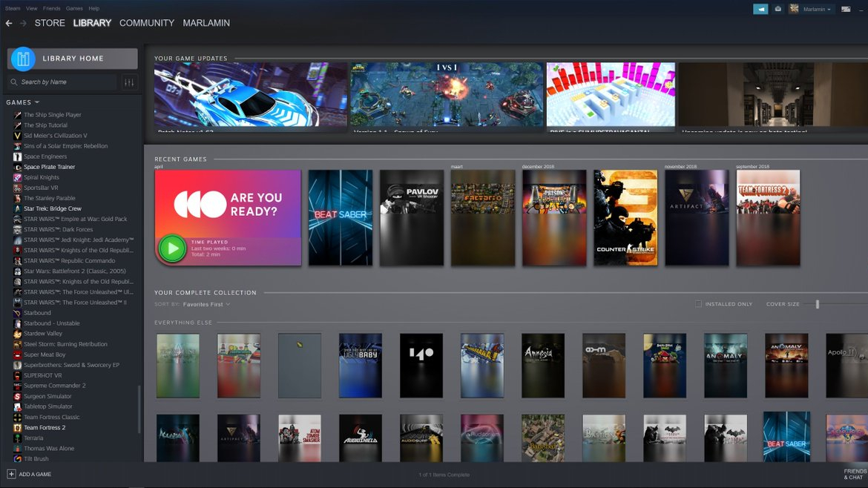Click the SportsBar VR game icon

[17, 188]
